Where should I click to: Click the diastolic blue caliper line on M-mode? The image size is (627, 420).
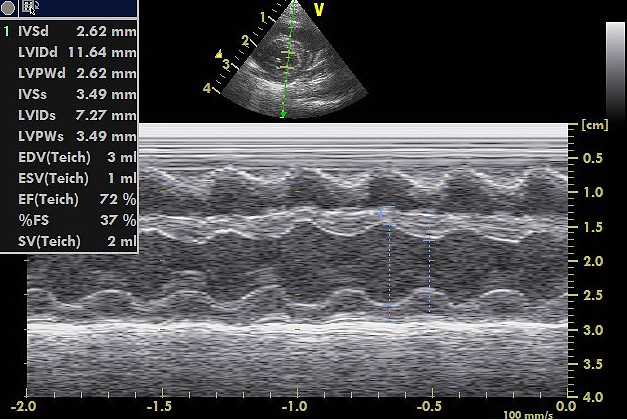(x=389, y=264)
